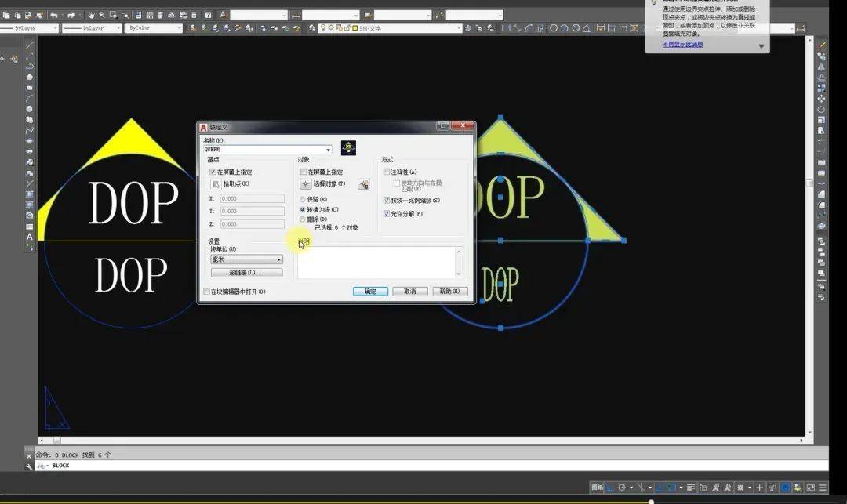
Task: Click the OK (确定) button
Action: coord(370,292)
